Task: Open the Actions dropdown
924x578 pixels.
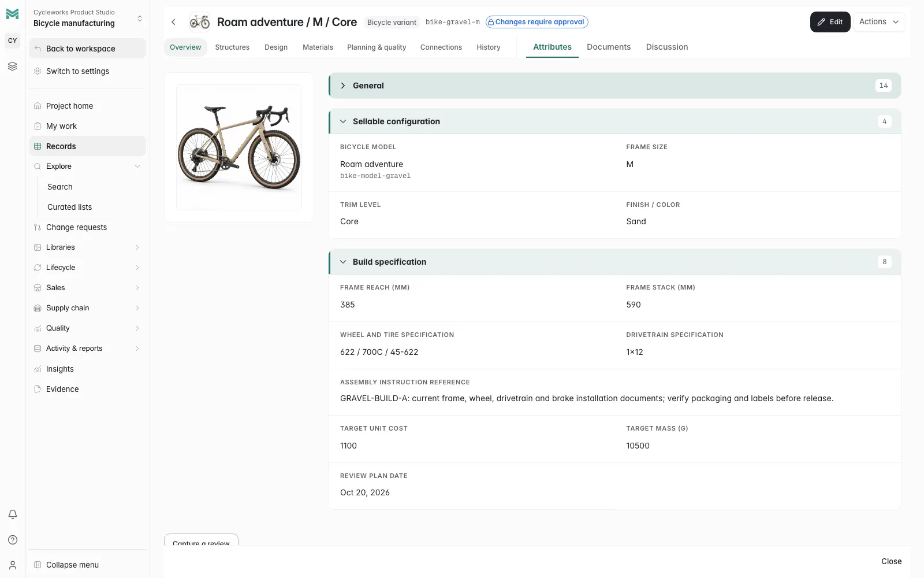Action: (879, 22)
